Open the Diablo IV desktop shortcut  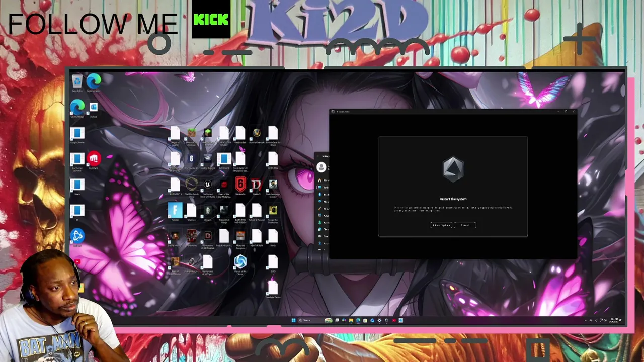(256, 186)
